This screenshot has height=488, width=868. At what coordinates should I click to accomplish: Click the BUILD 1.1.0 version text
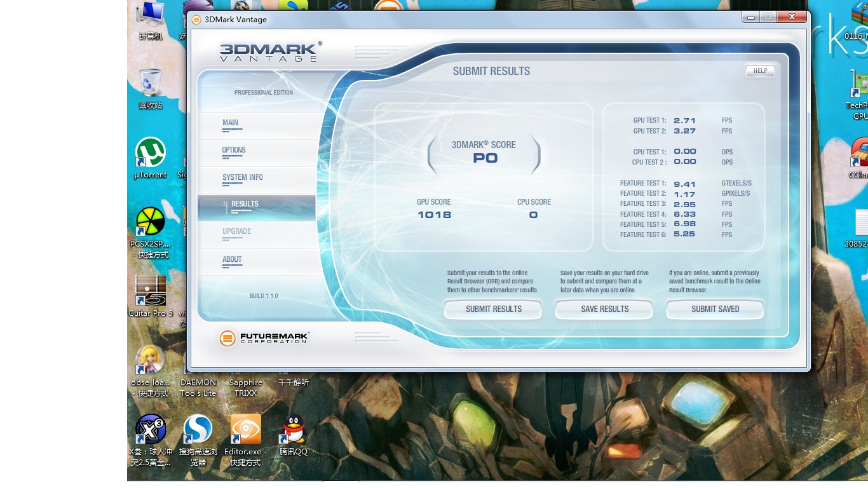[x=264, y=296]
